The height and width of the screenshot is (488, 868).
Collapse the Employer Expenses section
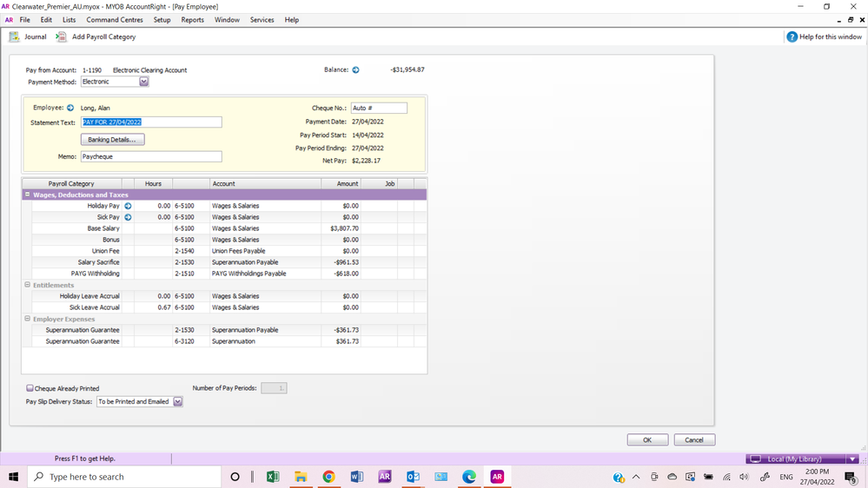point(28,319)
